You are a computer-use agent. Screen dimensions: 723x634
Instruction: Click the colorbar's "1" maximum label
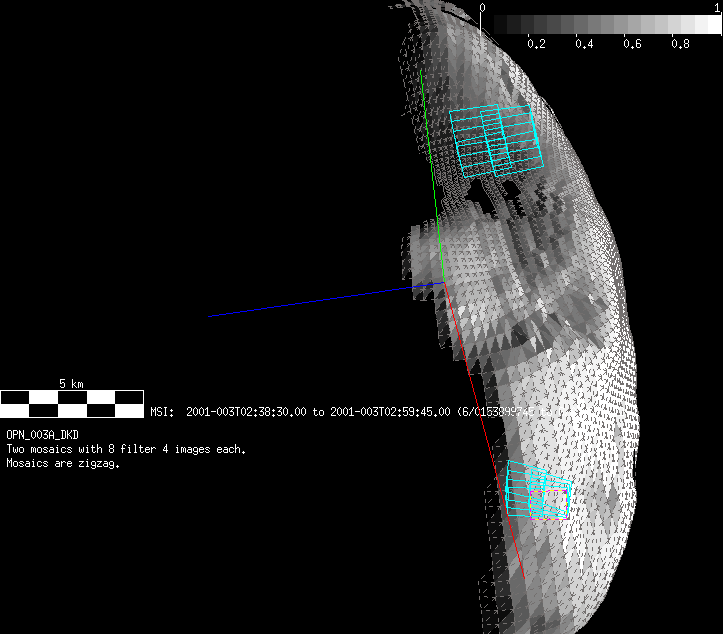pyautogui.click(x=718, y=7)
